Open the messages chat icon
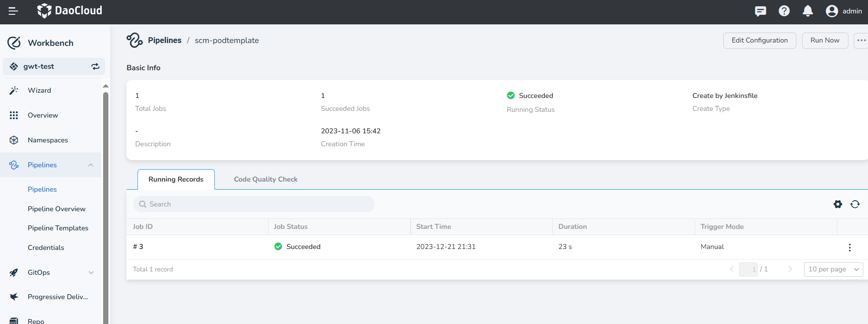868x324 pixels. pos(761,11)
